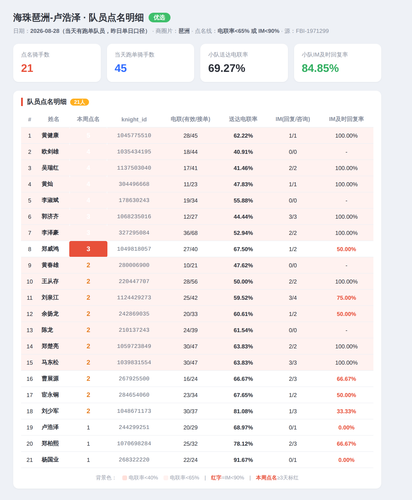This screenshot has height=500, width=412.
Task: Click the 本周点名 column header
Action: (x=88, y=119)
